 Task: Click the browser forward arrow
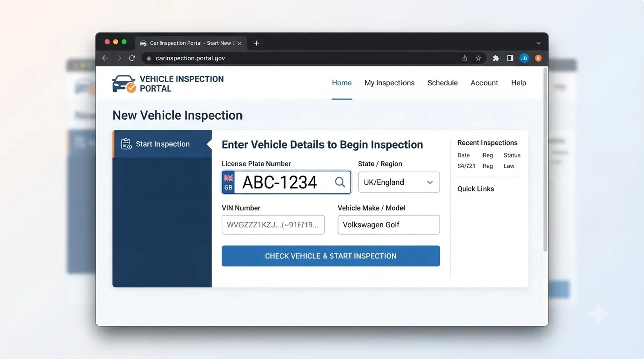[118, 58]
